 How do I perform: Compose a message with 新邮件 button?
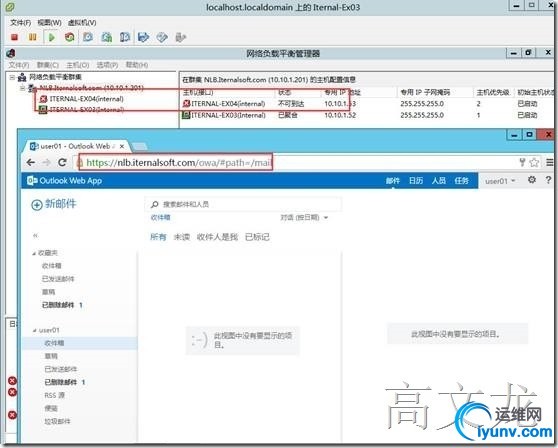(54, 204)
